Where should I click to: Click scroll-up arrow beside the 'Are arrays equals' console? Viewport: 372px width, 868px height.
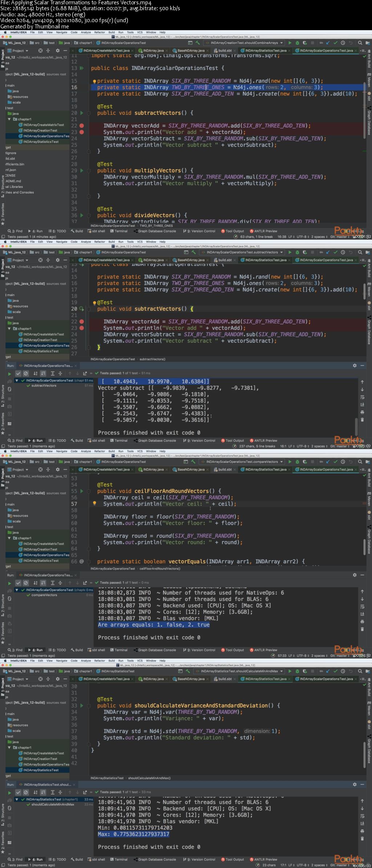[x=362, y=592]
